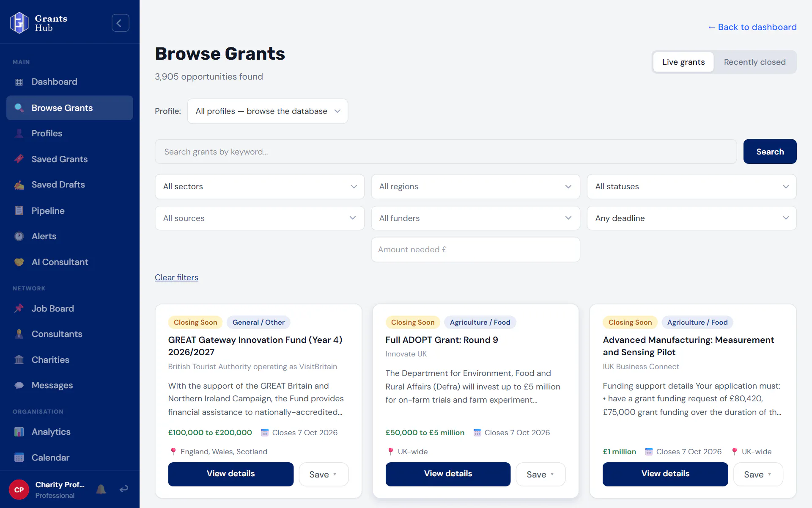Open Save dropdown on Advanced Manufacturing card

point(758,475)
